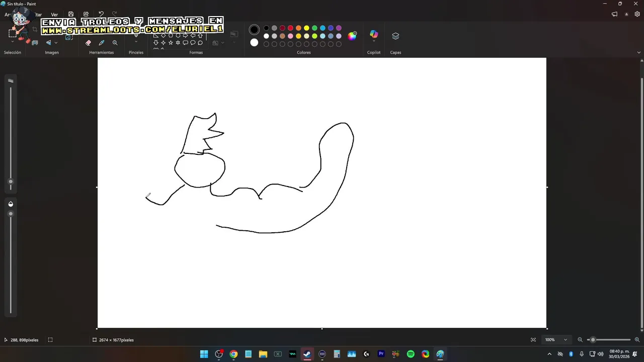Click the volume speaker tray icon

pos(601,354)
